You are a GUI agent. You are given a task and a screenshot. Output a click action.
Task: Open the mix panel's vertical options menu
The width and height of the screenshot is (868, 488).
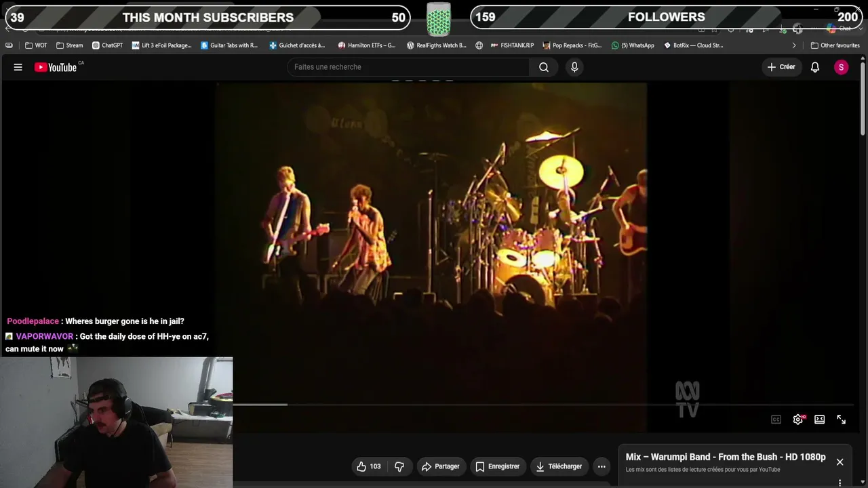pyautogui.click(x=840, y=483)
